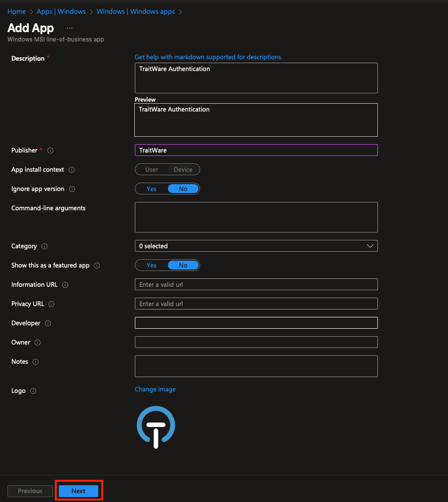Click the Owner info icon
This screenshot has width=448, height=502.
38,342
